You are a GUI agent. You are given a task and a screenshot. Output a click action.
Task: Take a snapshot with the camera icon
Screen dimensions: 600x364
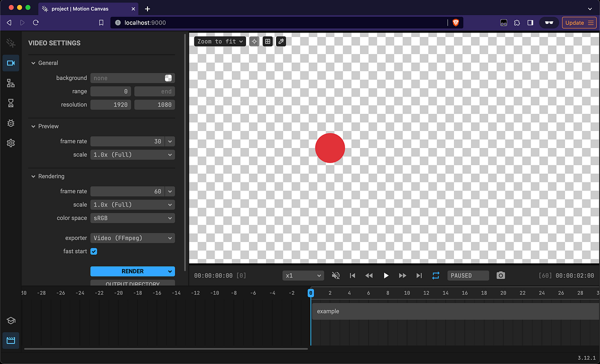coord(500,275)
